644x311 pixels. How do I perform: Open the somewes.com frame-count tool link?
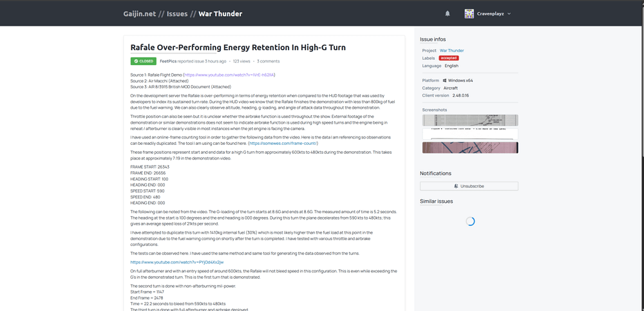(283, 144)
